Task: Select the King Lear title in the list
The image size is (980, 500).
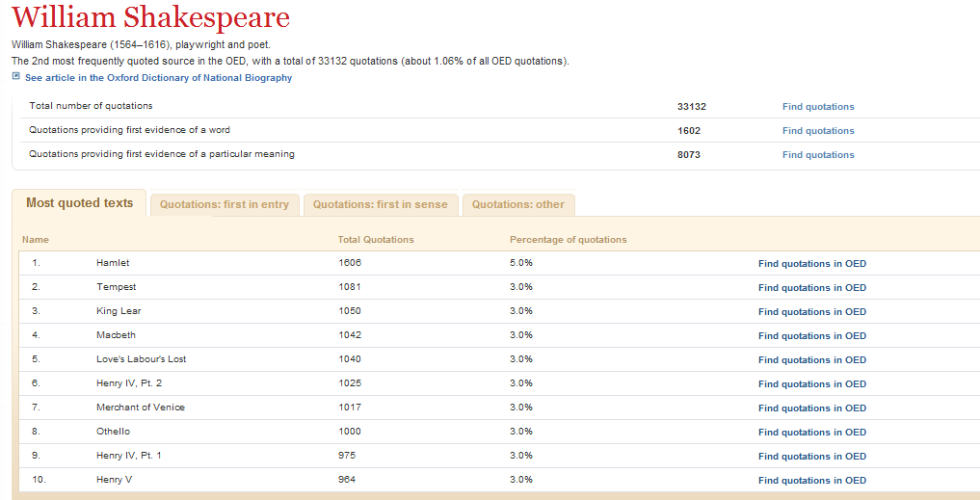Action: click(119, 310)
